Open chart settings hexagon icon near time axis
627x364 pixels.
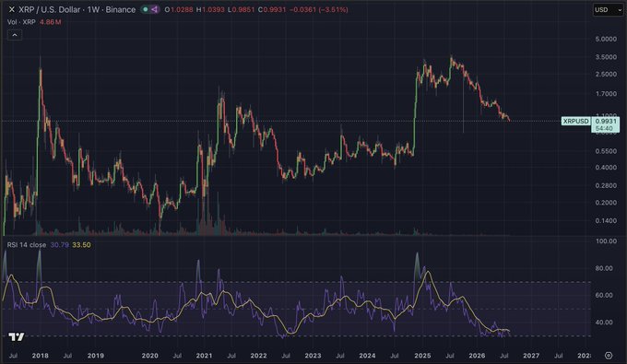tap(609, 355)
